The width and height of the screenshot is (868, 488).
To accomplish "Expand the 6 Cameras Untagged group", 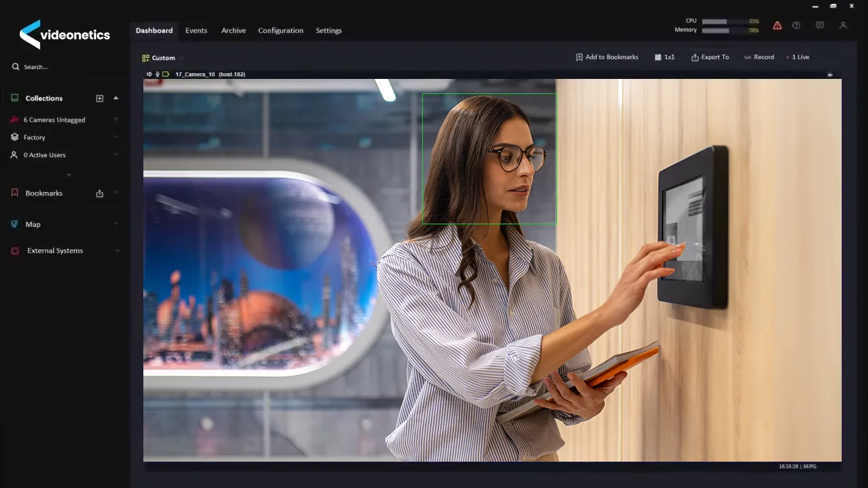I will pyautogui.click(x=116, y=120).
